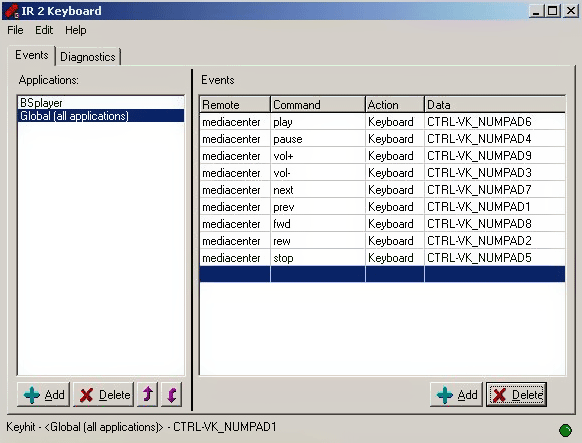
Task: Click the move-up arrow button under Applications
Action: [x=148, y=394]
